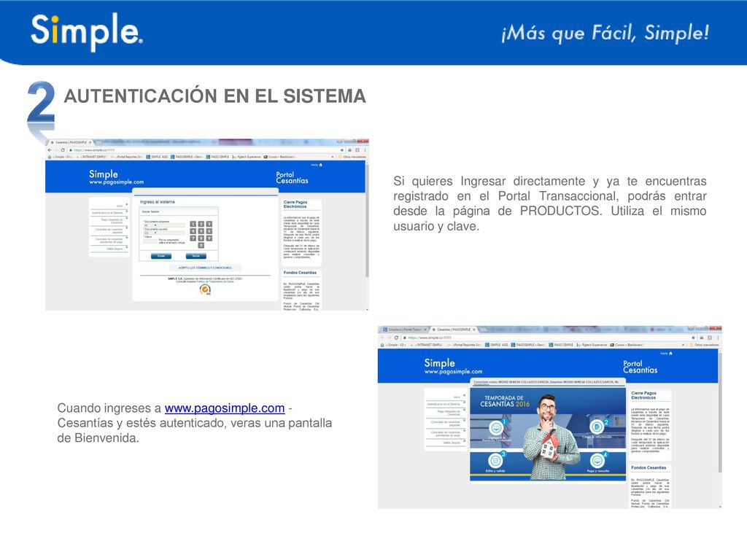
Task: Switch to Simple.co Portal Transaccional tab in welcome screenshot
Action: point(404,330)
